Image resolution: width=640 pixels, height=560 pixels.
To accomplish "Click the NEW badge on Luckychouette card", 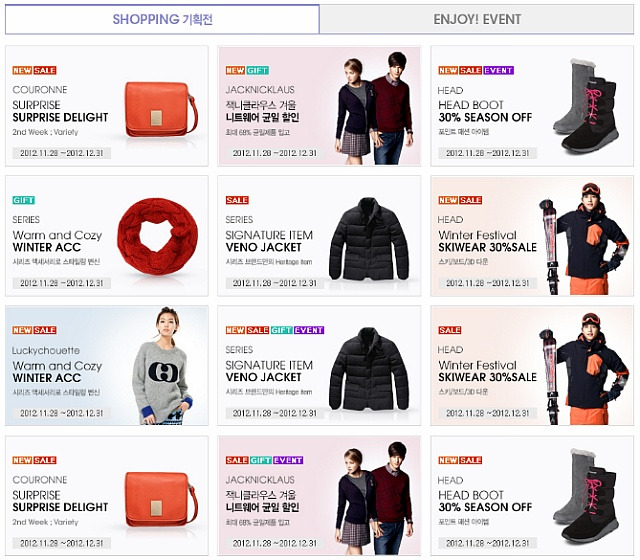I will point(22,330).
